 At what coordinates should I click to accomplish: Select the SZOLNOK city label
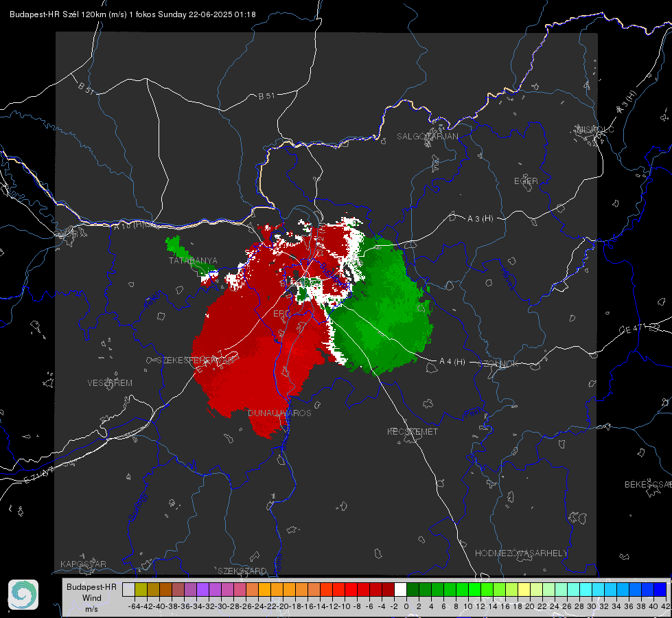tap(498, 363)
